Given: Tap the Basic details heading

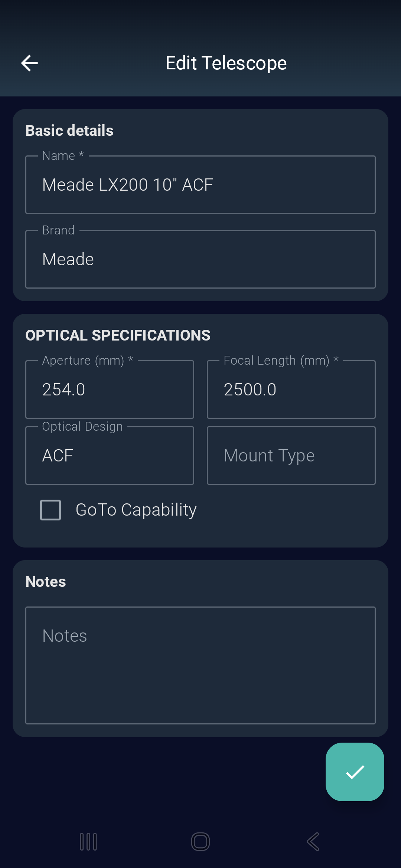Looking at the screenshot, I should [69, 130].
